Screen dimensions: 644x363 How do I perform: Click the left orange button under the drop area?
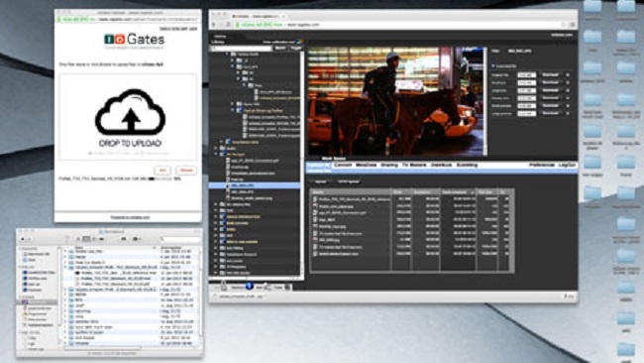pyautogui.click(x=162, y=171)
